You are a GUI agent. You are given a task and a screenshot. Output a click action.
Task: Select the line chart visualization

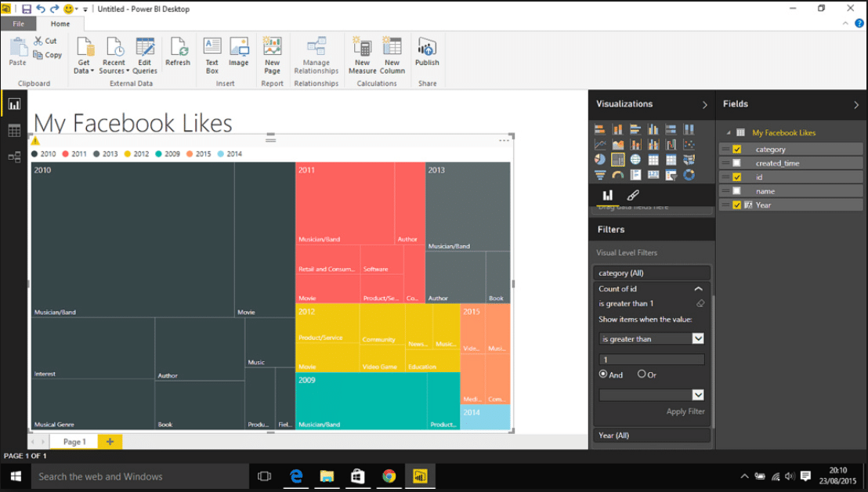pyautogui.click(x=600, y=144)
